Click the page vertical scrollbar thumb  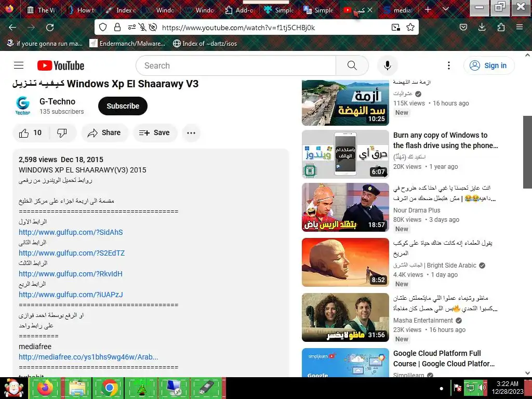(x=527, y=152)
